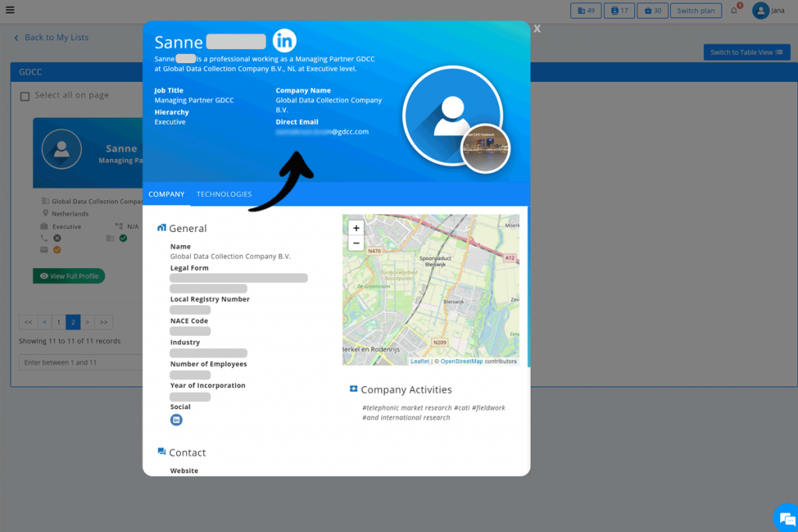
Task: Click the View Full Profile button
Action: (69, 276)
